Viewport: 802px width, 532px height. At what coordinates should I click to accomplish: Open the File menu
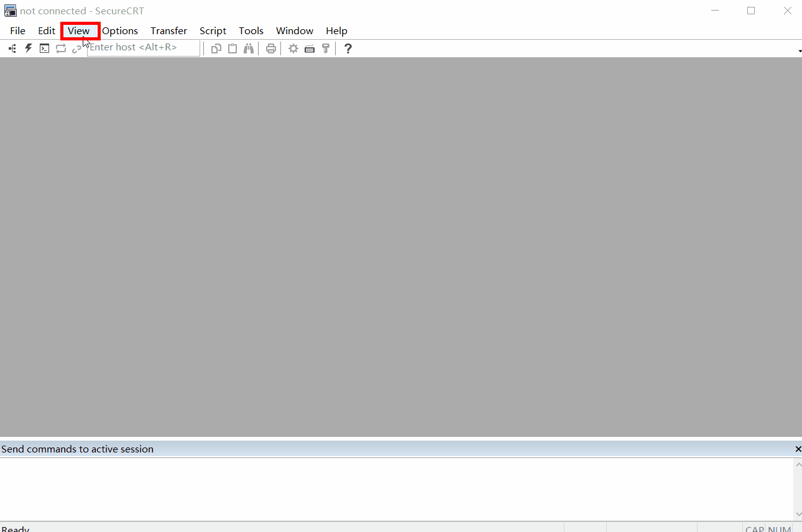(18, 30)
